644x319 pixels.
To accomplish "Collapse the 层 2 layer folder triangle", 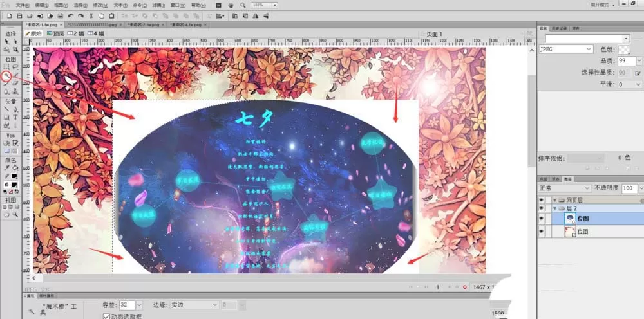I will coord(555,209).
